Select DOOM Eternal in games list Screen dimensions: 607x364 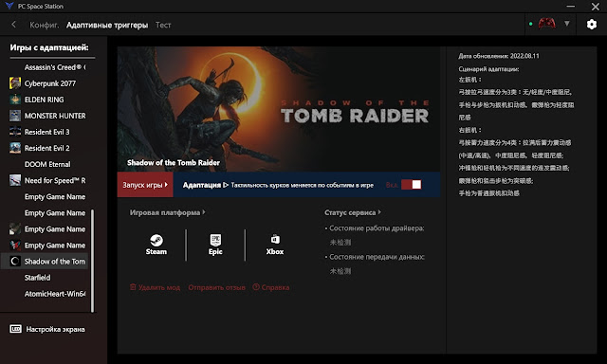pos(48,164)
